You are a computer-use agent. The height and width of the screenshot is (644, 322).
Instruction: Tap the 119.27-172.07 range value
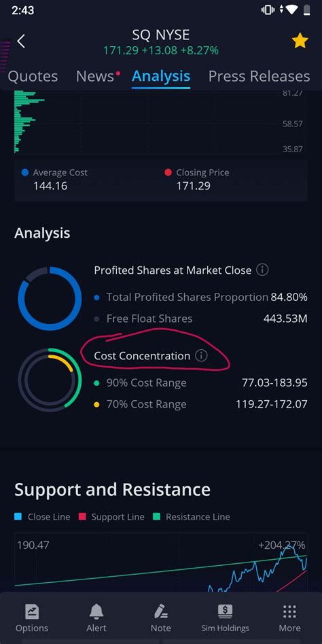click(x=272, y=404)
